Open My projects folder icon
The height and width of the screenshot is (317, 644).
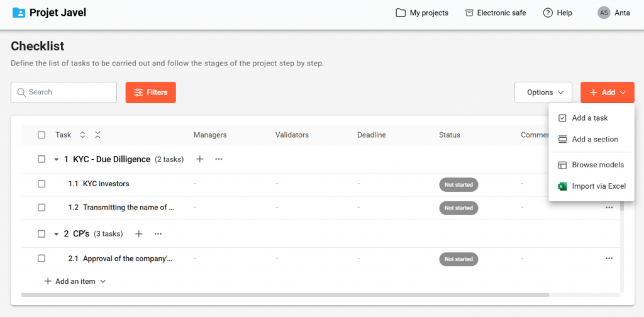click(x=401, y=13)
